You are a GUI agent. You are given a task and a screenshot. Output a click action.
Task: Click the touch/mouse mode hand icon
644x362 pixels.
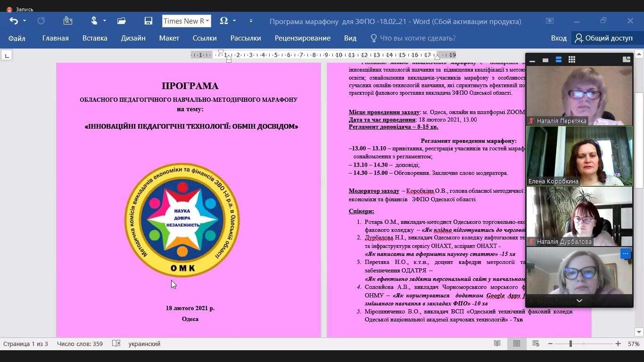click(94, 21)
